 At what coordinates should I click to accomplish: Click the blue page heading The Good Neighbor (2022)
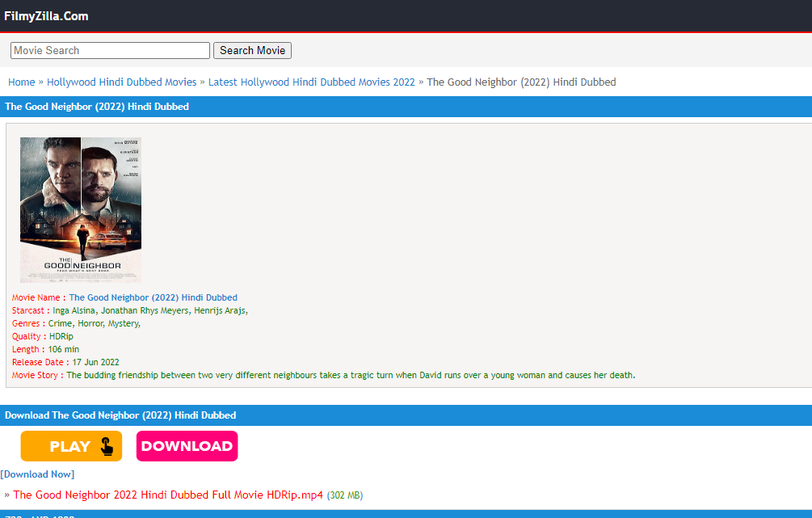tap(97, 106)
